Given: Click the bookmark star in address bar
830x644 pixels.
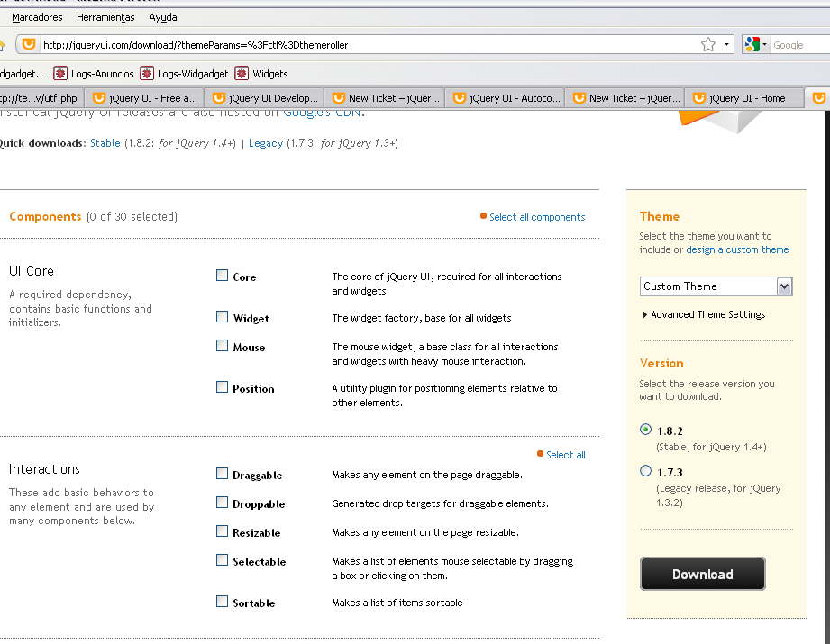Looking at the screenshot, I should point(708,44).
